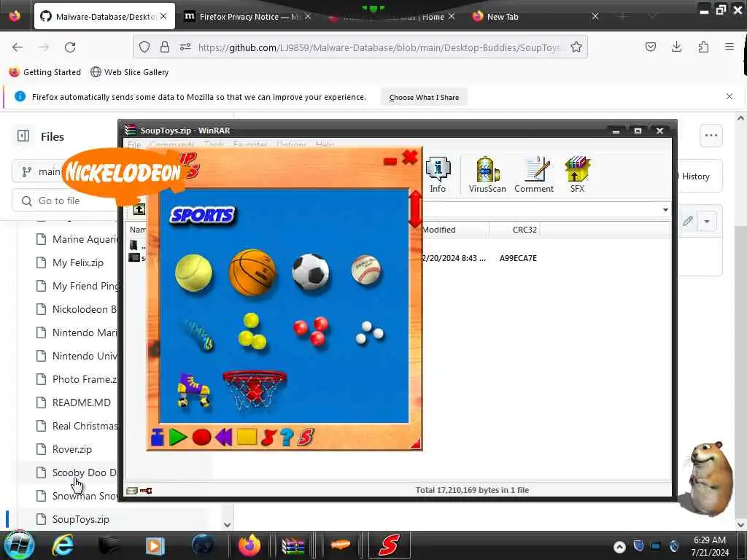747x560 pixels.
Task: Click the SFX icon in WinRAR toolbar
Action: 577,175
